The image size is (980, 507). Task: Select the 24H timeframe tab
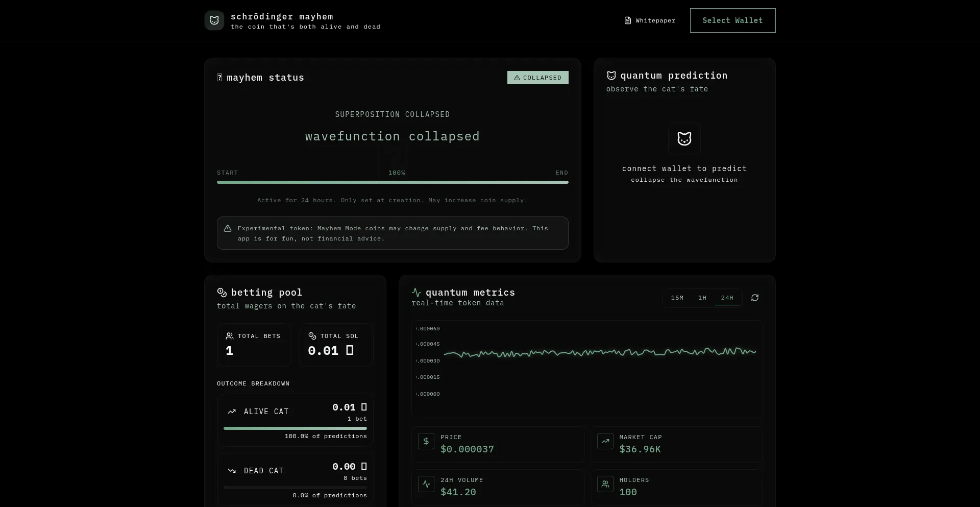point(727,298)
